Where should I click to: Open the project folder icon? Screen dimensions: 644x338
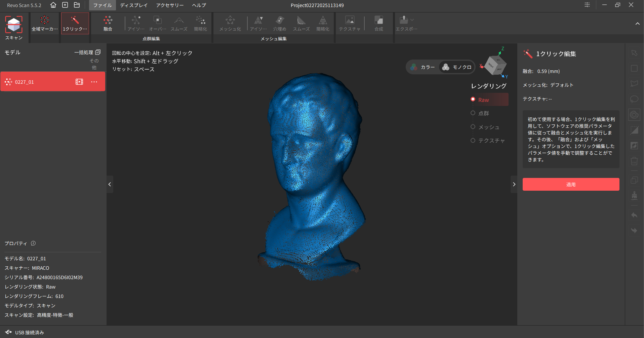[77, 5]
